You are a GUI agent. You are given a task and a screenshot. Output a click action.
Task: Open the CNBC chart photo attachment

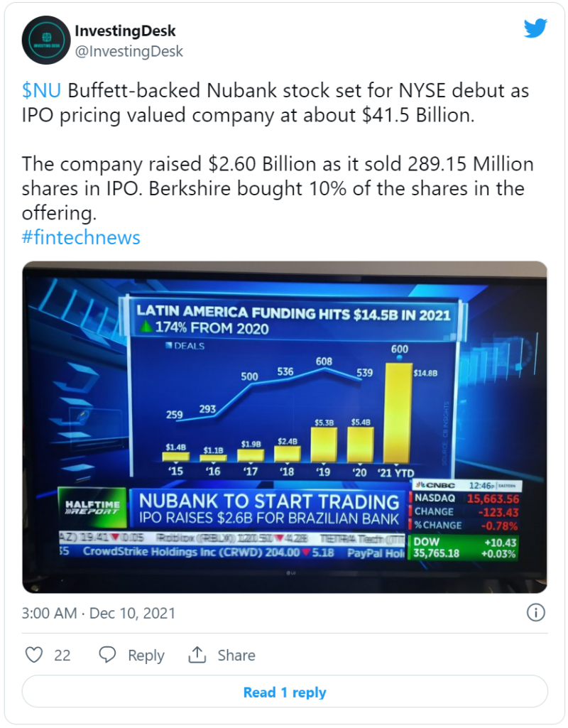click(284, 426)
